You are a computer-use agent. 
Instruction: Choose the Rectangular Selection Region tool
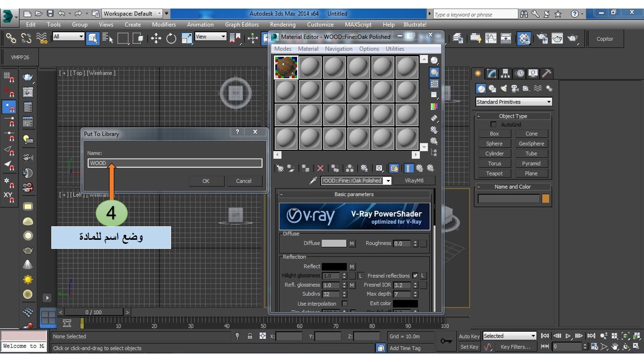[123, 38]
